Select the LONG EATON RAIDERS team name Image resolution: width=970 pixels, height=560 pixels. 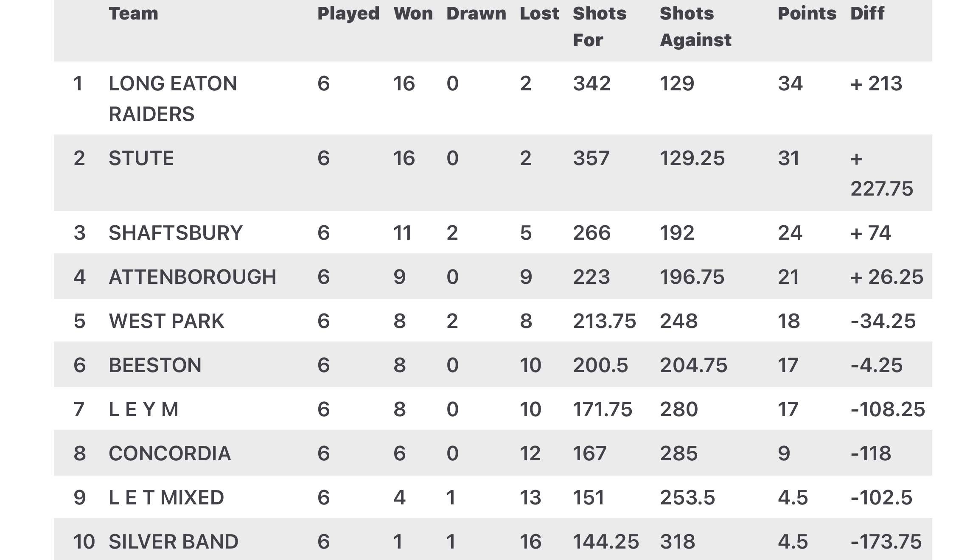click(172, 98)
